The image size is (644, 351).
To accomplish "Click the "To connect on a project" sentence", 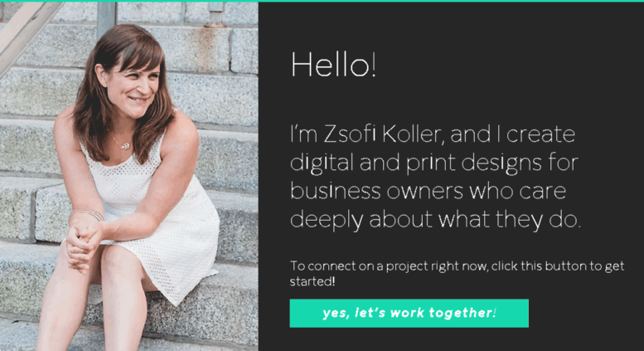I will [x=457, y=266].
